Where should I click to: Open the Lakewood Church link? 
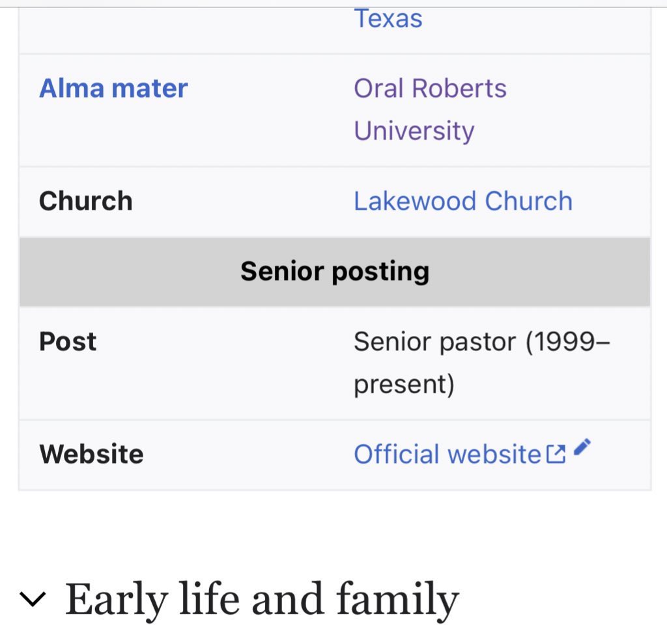[x=463, y=201]
